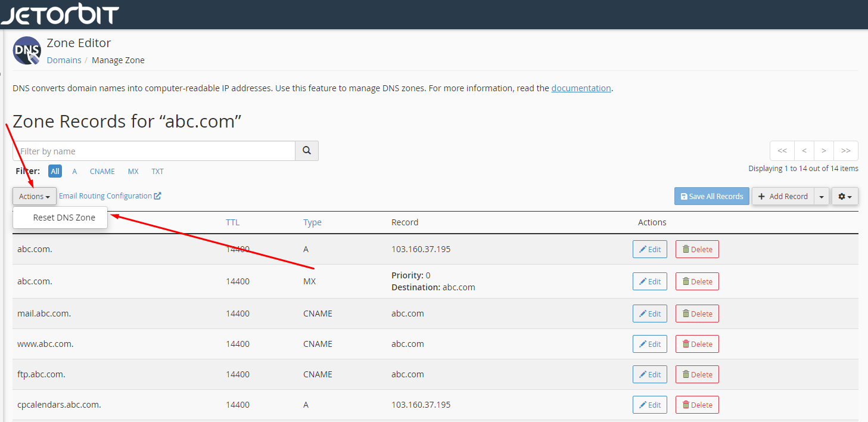This screenshot has height=422, width=868.
Task: Go to the last page with the double-arrow control
Action: click(845, 150)
